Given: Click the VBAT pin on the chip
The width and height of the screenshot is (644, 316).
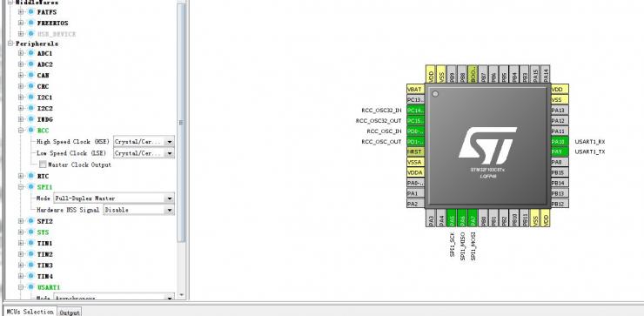Looking at the screenshot, I should point(415,89).
